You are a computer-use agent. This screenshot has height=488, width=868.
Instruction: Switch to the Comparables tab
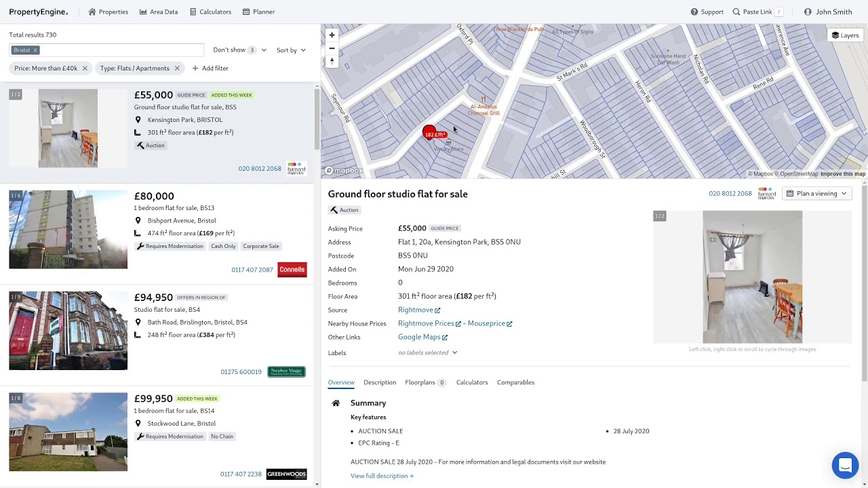515,382
